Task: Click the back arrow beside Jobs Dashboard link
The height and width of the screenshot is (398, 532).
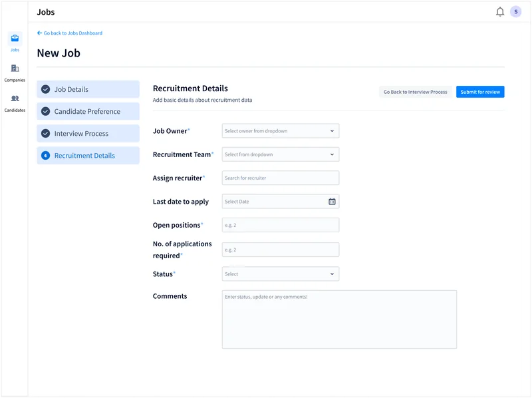Action: pos(39,33)
